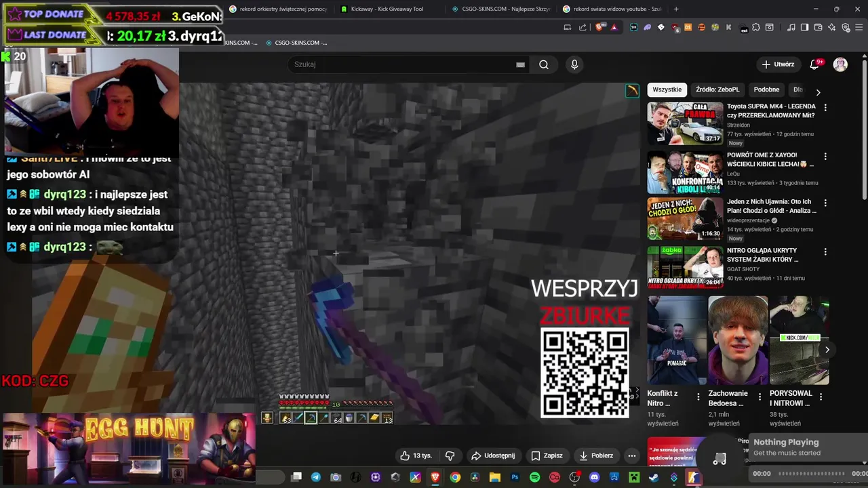Click the Udostępnij share button
This screenshot has height=488, width=868.
[493, 455]
